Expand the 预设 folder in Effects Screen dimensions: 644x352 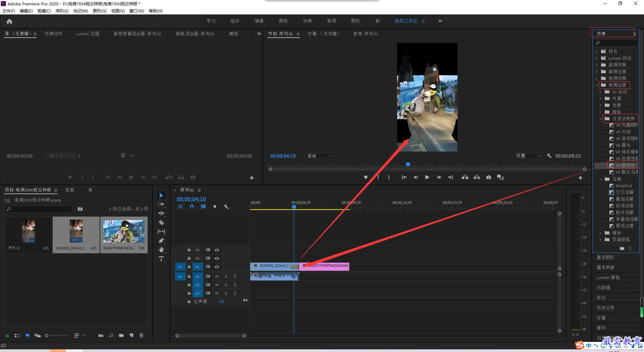click(597, 52)
